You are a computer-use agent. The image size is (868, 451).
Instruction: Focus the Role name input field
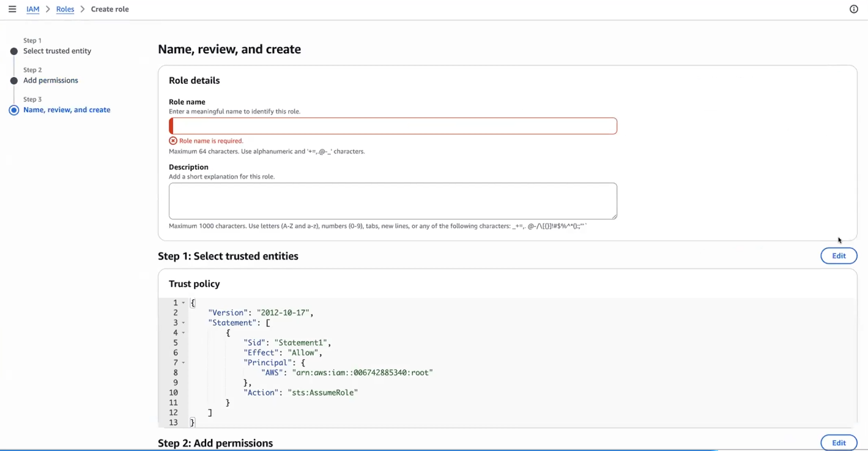(x=393, y=126)
